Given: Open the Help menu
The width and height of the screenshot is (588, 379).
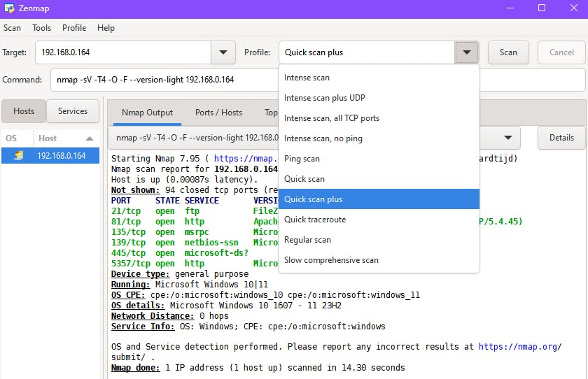Looking at the screenshot, I should coord(106,28).
